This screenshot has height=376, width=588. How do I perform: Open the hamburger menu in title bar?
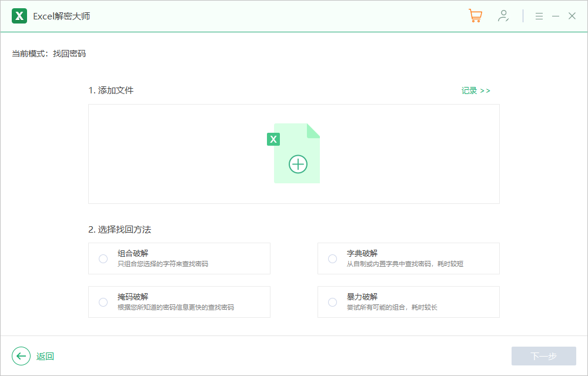click(x=539, y=16)
